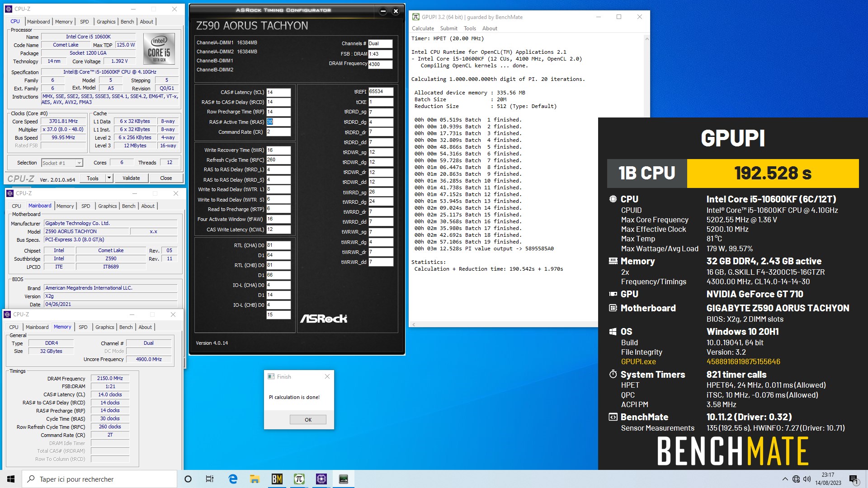Click tREFI value field
The image size is (868, 488).
381,91
